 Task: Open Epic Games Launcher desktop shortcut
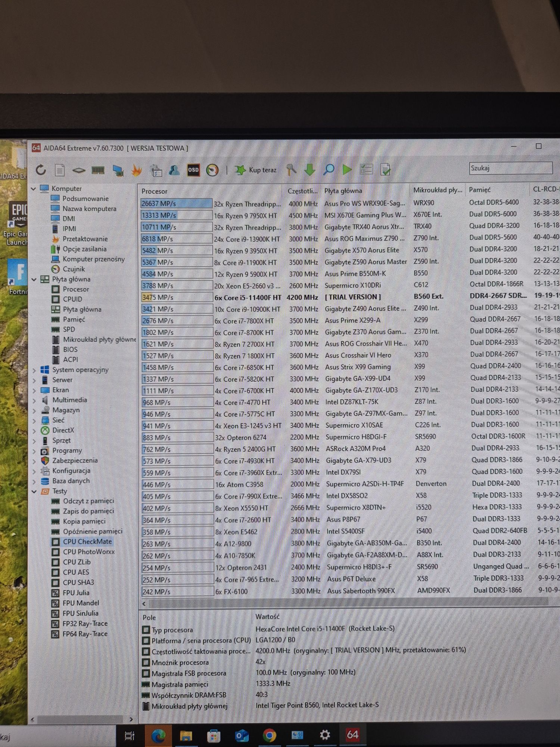[x=17, y=224]
